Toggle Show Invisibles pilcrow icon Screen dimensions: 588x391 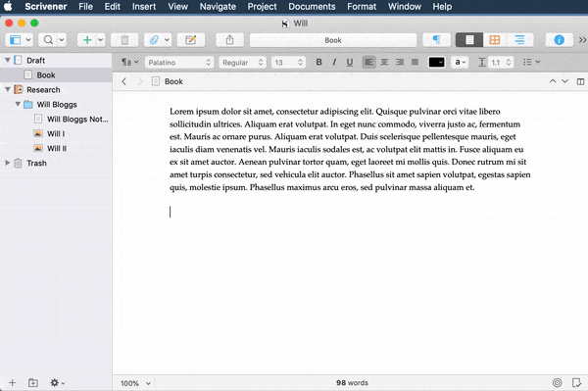pos(436,40)
